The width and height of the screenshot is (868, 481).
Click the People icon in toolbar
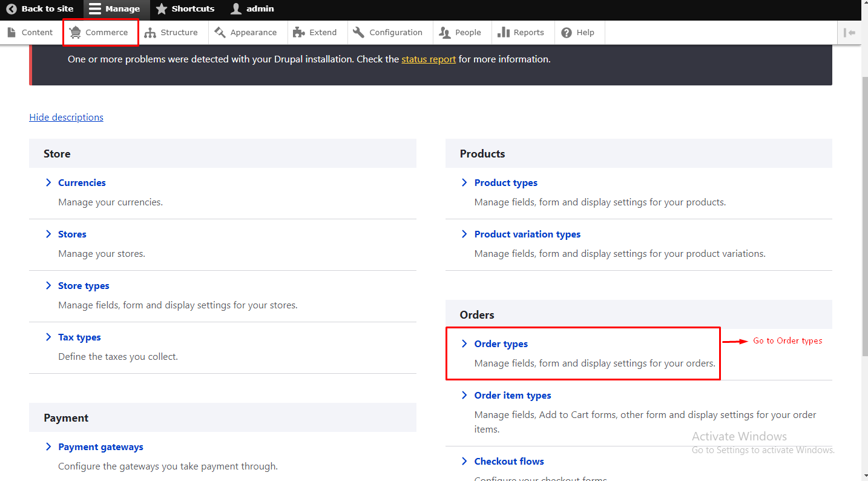[445, 33]
